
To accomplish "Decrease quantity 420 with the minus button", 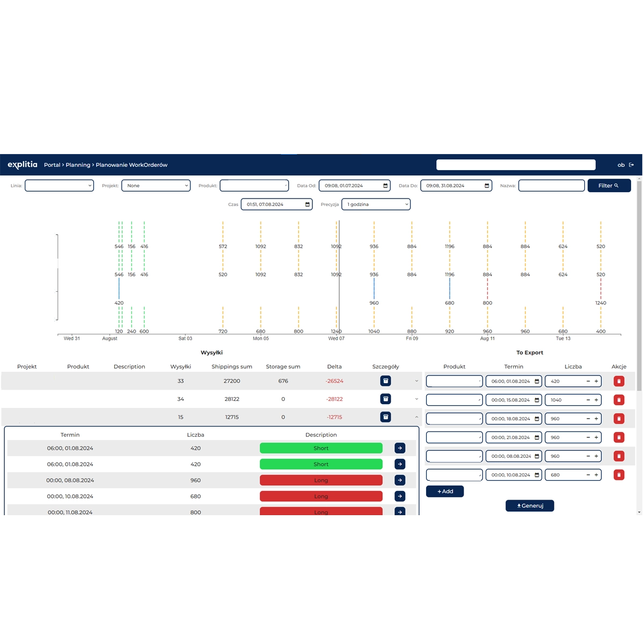I will [x=588, y=381].
